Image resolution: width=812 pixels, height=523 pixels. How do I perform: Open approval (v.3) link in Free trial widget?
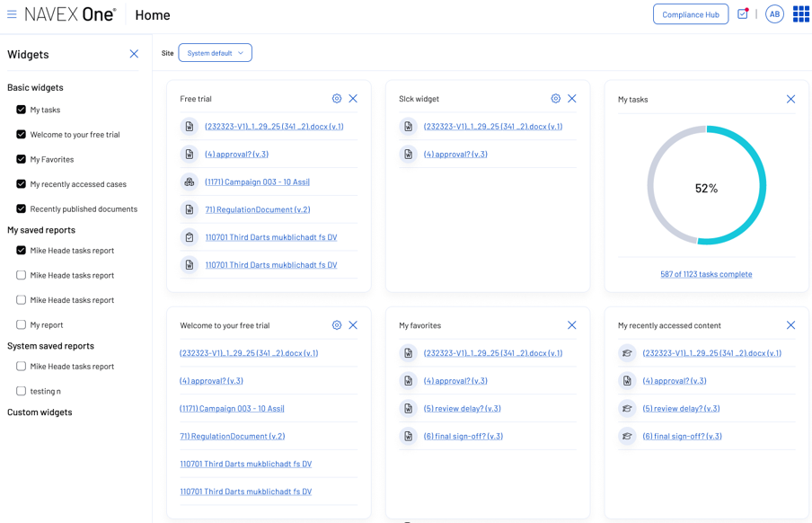click(x=236, y=154)
